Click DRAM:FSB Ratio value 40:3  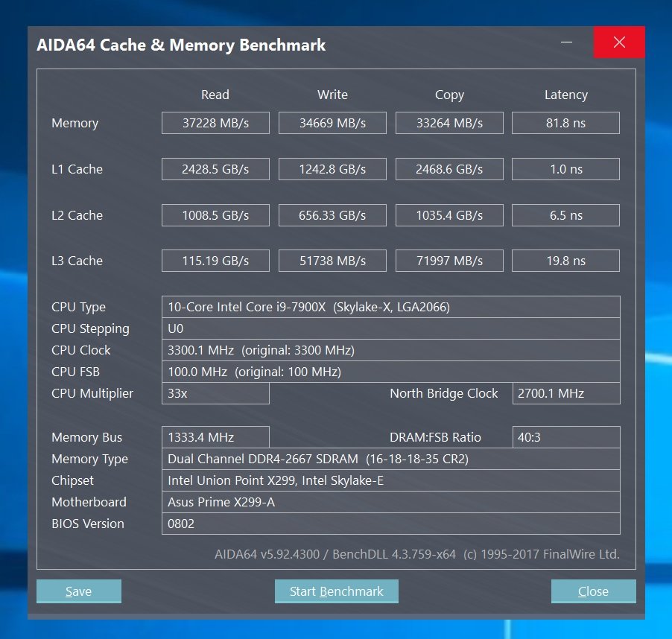pyautogui.click(x=566, y=437)
